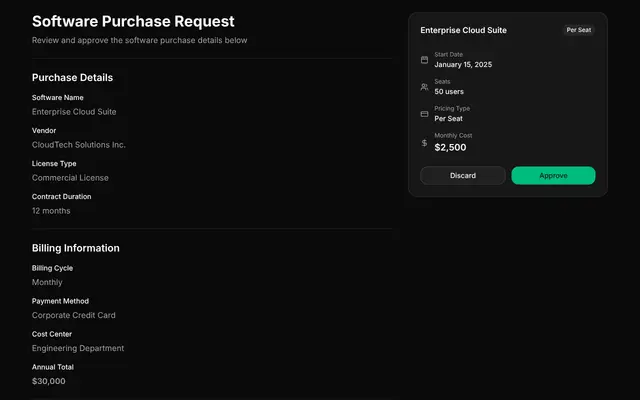Click the Vendor label
640x400 pixels.
click(44, 131)
